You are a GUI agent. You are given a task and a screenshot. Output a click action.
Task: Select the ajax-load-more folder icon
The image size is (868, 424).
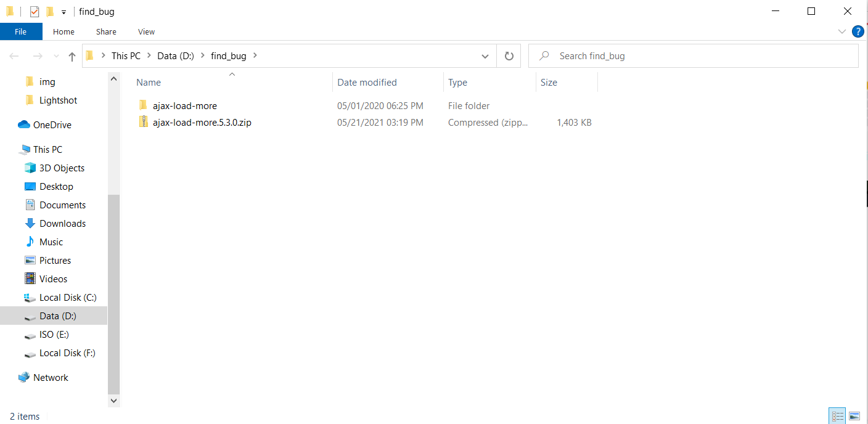(143, 105)
